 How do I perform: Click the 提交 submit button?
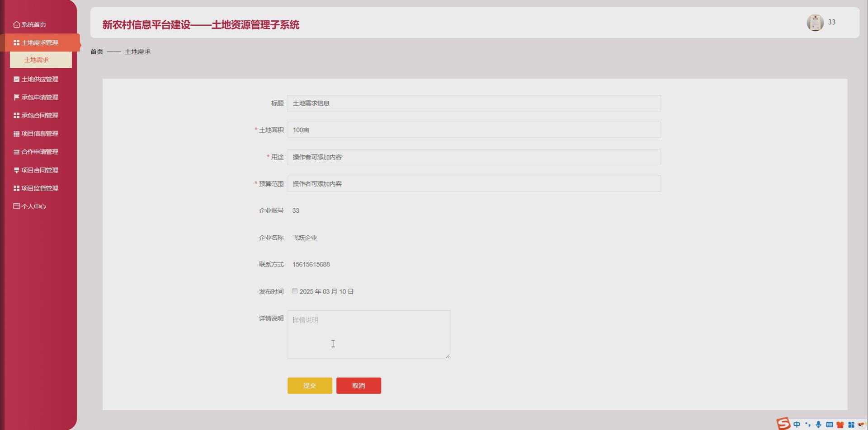[310, 386]
